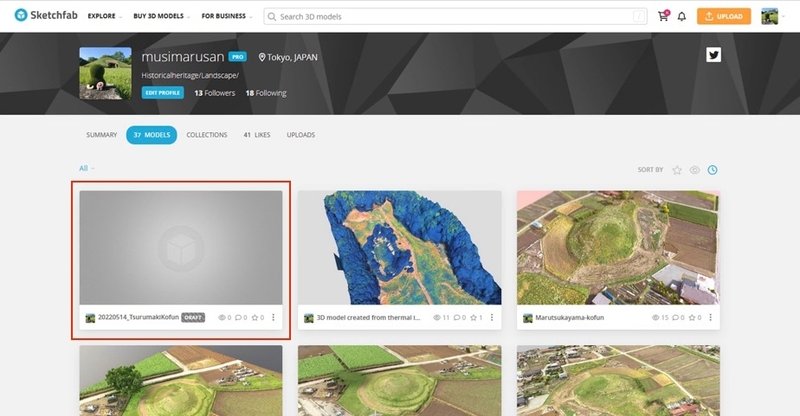Expand For Business menu
800x416 pixels.
[x=227, y=16]
